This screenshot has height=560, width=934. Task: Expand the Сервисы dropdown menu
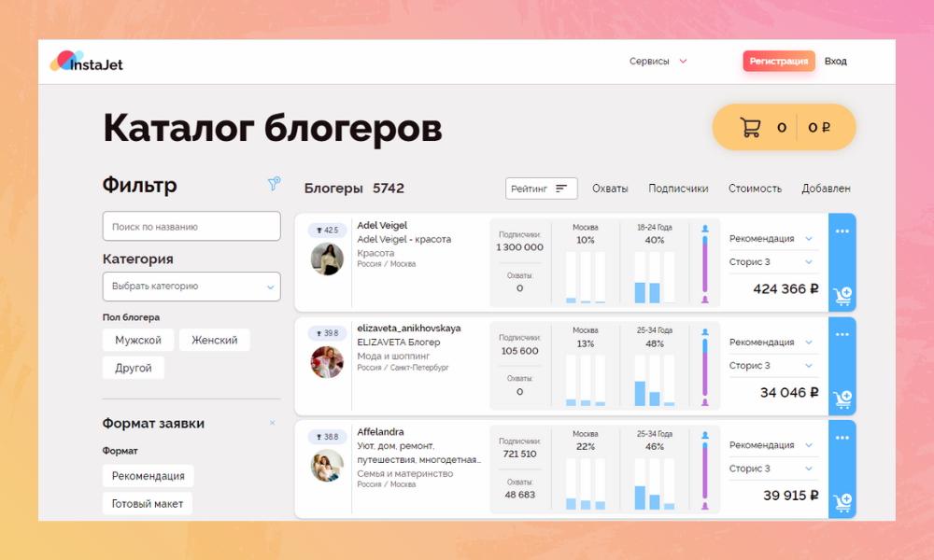click(658, 62)
